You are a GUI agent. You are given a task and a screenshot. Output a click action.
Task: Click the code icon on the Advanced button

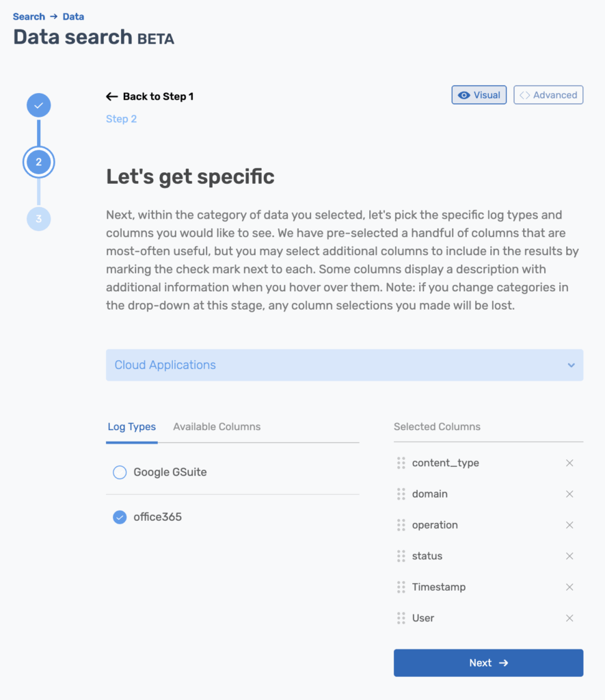[526, 94]
